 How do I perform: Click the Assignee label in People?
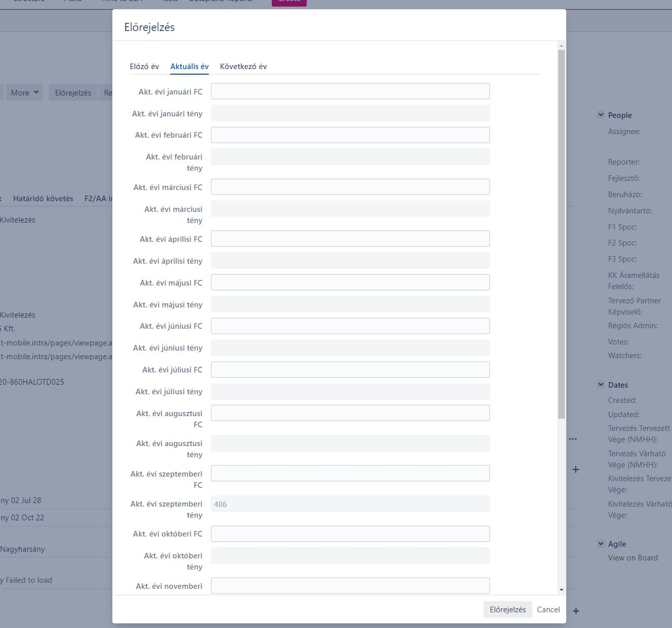tap(624, 132)
